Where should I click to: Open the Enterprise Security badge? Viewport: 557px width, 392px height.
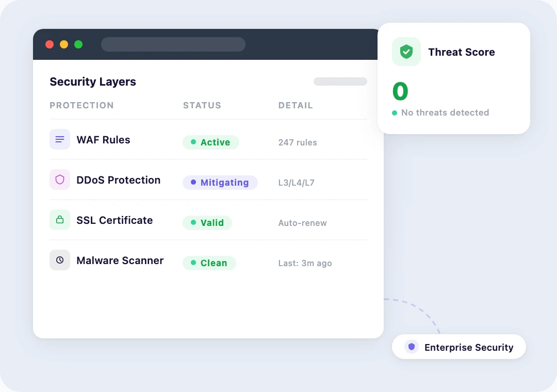click(459, 347)
